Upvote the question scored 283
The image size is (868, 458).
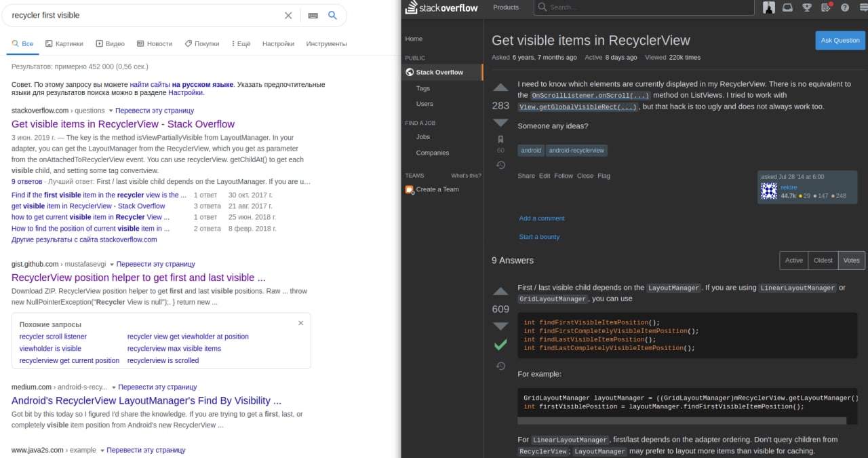(500, 88)
